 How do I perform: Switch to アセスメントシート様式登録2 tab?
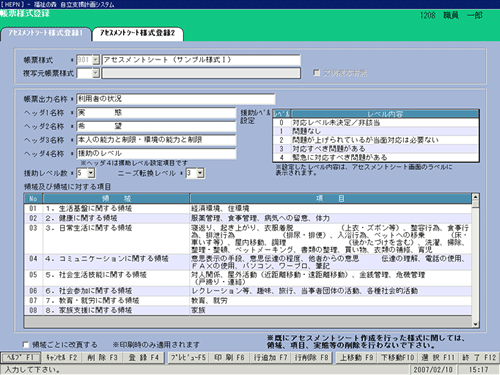[x=138, y=34]
